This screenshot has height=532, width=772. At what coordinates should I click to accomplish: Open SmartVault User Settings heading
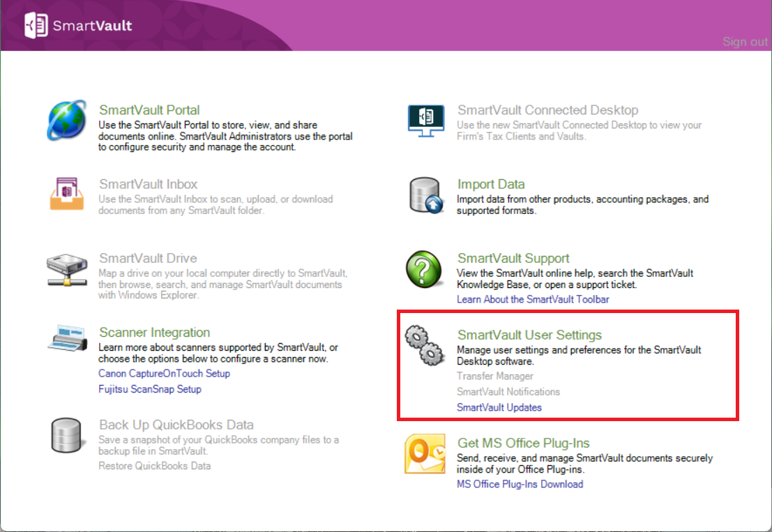click(x=529, y=335)
